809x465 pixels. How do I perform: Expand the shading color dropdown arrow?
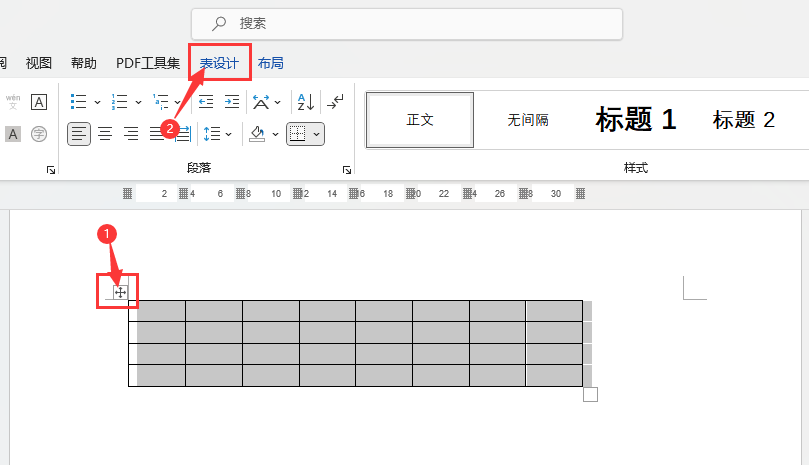pos(276,134)
